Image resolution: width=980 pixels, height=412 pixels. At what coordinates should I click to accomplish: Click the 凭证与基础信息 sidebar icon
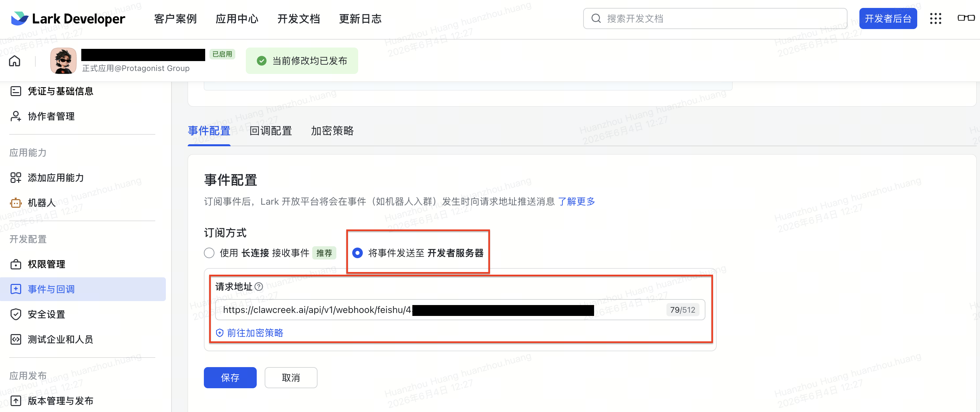tap(16, 91)
